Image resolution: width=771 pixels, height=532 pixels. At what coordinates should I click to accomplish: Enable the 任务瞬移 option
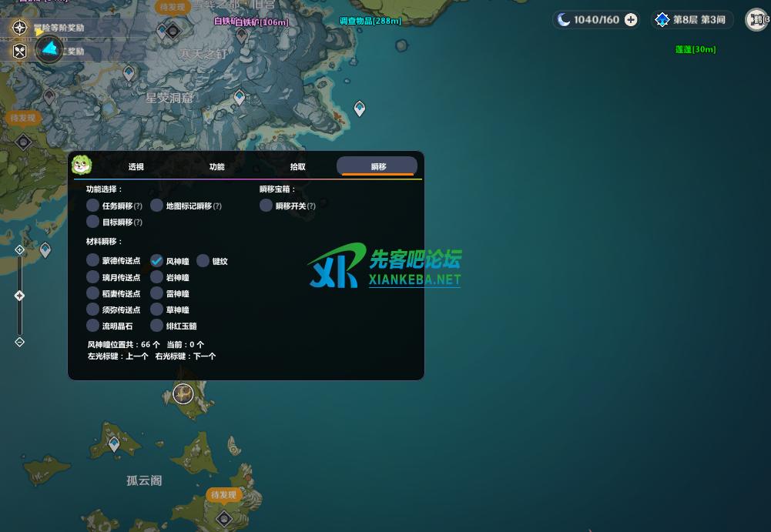93,206
